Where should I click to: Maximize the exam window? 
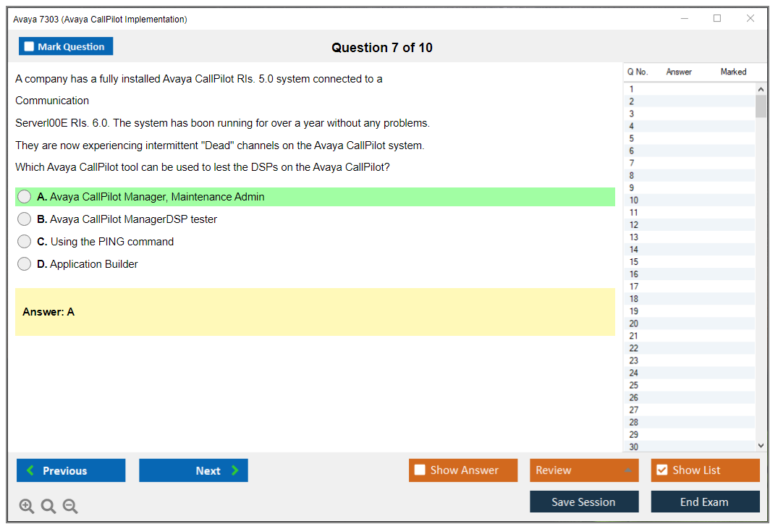coord(717,19)
